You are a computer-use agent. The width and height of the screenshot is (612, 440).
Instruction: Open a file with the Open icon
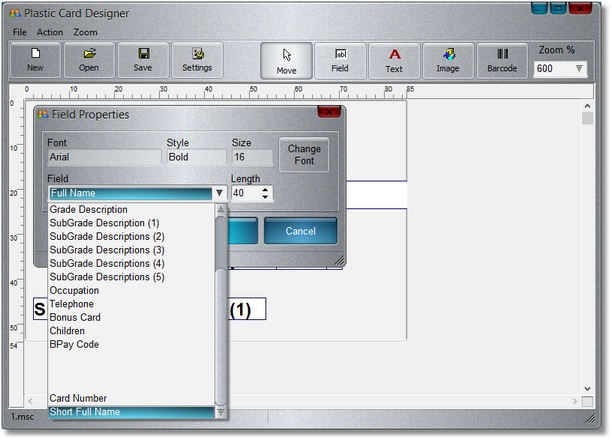(x=89, y=59)
